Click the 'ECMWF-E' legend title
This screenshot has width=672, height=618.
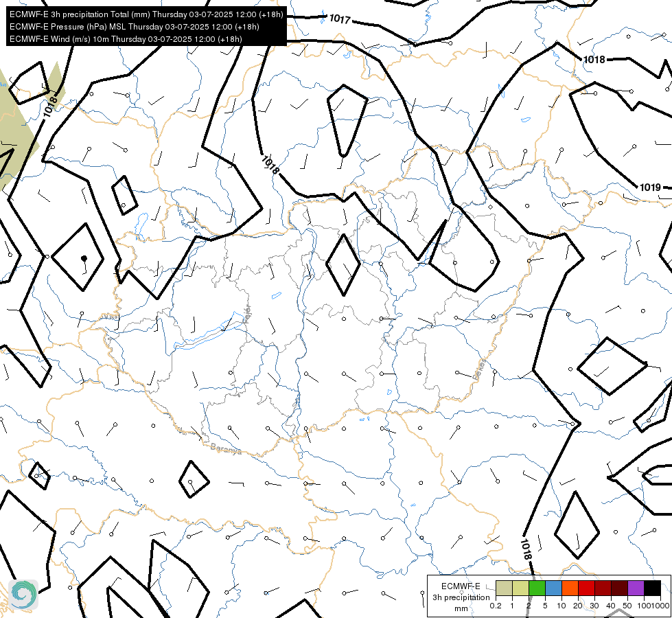461,586
